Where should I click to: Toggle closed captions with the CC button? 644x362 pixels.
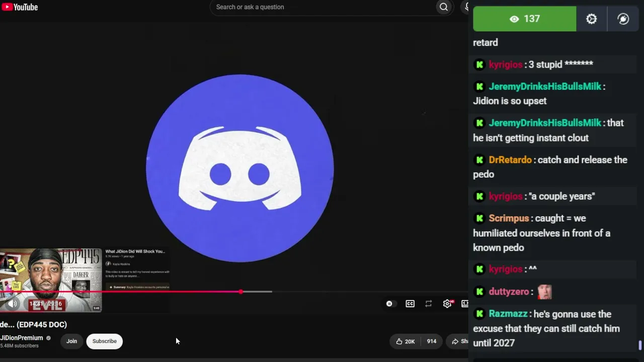(x=410, y=304)
